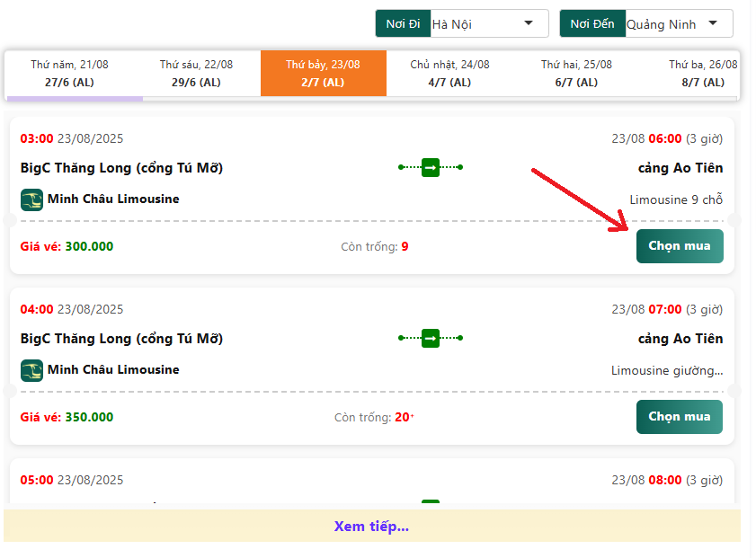Select the Chủ nhật, 24/08 date tab
This screenshot has width=756, height=558.
[449, 74]
